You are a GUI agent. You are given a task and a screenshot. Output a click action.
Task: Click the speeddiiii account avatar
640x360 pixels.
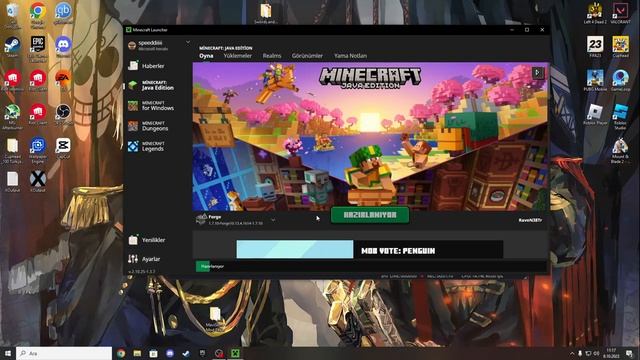132,45
